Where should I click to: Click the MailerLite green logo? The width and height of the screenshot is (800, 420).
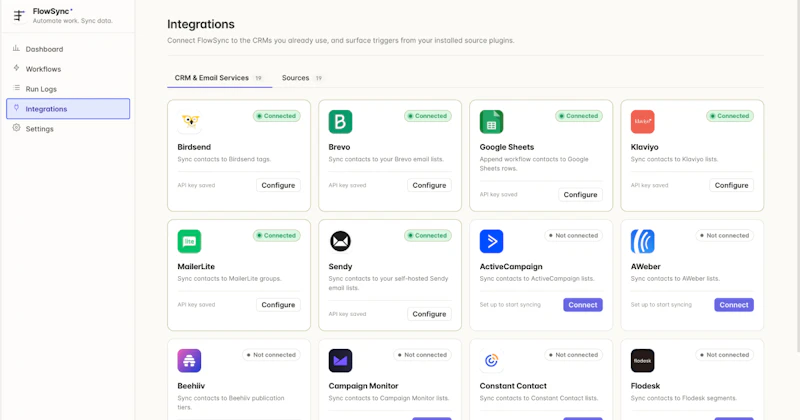189,241
